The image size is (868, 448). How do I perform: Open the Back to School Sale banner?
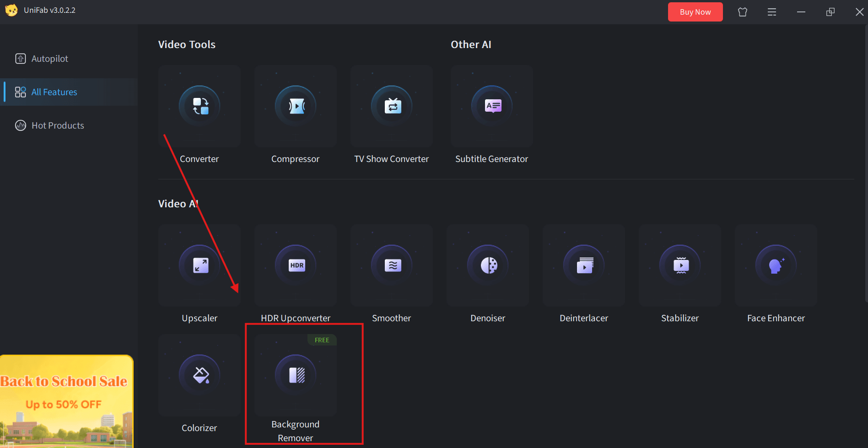pyautogui.click(x=67, y=401)
